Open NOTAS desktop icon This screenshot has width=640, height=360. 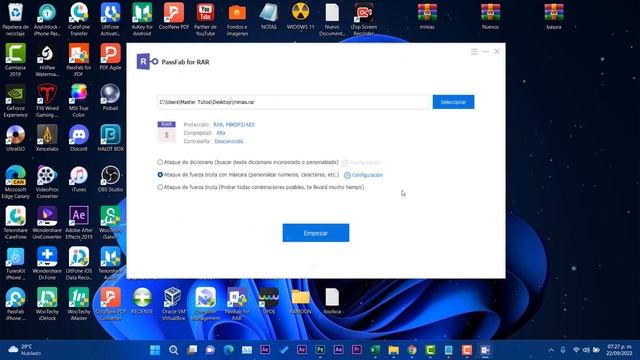(269, 16)
